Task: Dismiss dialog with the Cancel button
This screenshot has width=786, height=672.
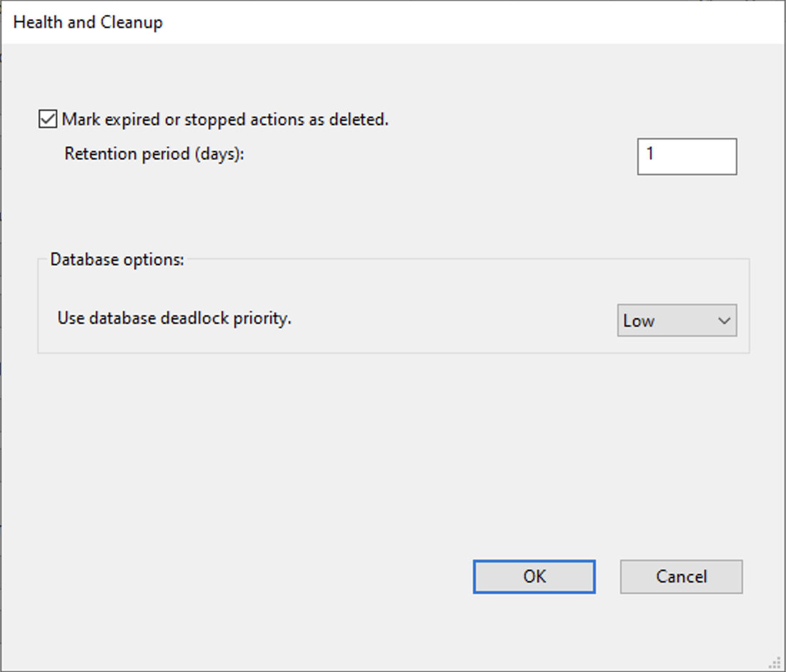Action: [681, 577]
